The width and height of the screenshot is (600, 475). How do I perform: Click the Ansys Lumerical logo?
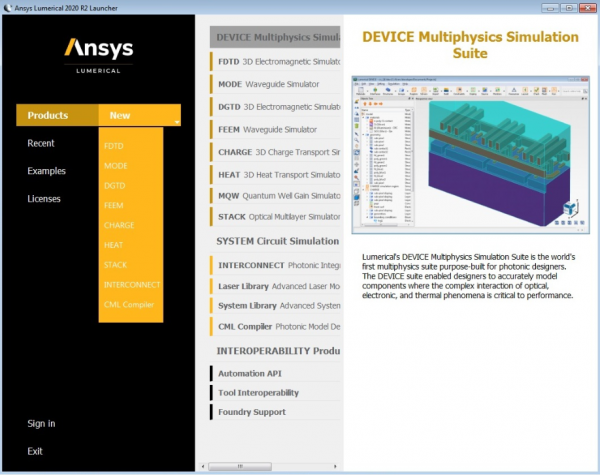coord(99,54)
